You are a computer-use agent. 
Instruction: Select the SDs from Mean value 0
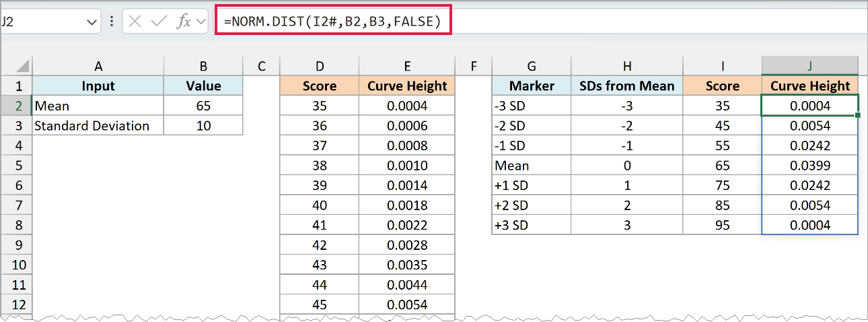point(627,165)
